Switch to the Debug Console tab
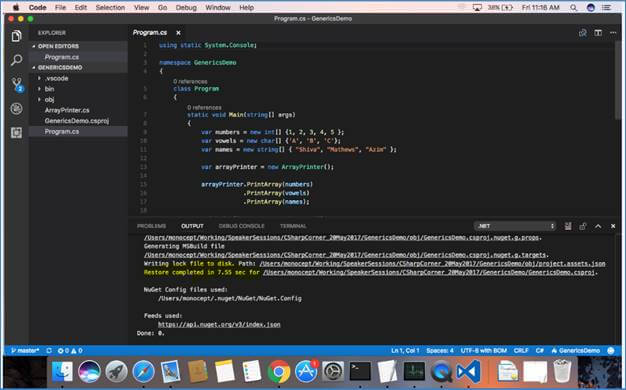The width and height of the screenshot is (626, 390). pos(242,226)
